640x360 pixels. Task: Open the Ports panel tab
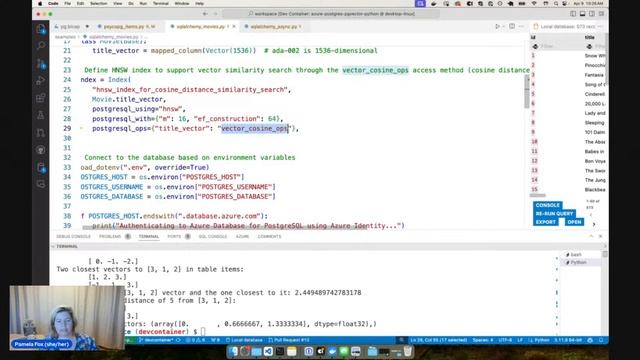(174, 237)
